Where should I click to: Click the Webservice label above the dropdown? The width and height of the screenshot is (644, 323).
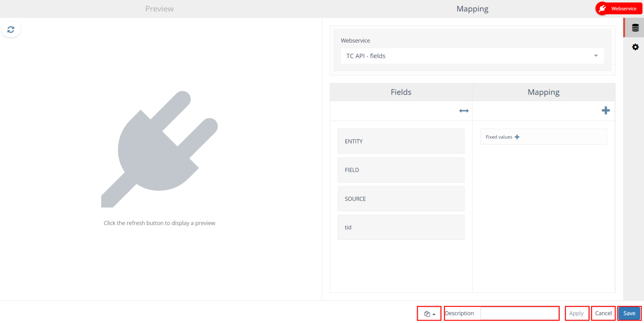(356, 41)
